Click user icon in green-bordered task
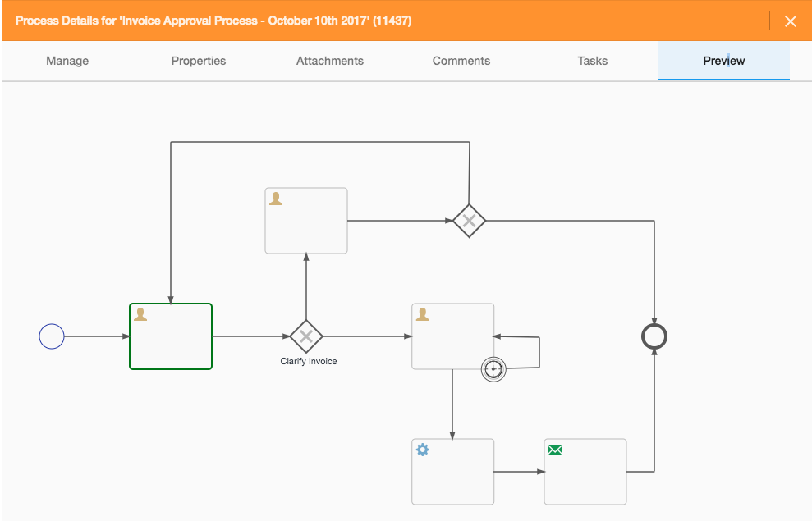 click(x=140, y=314)
